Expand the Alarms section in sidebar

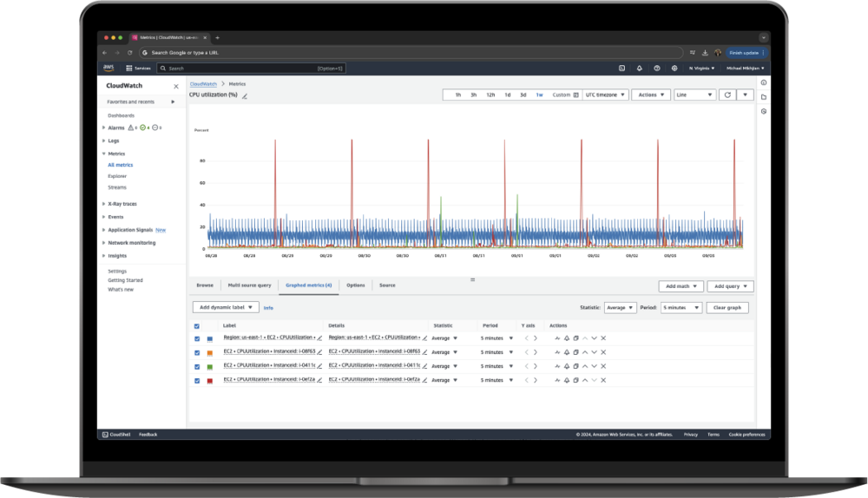tap(103, 128)
